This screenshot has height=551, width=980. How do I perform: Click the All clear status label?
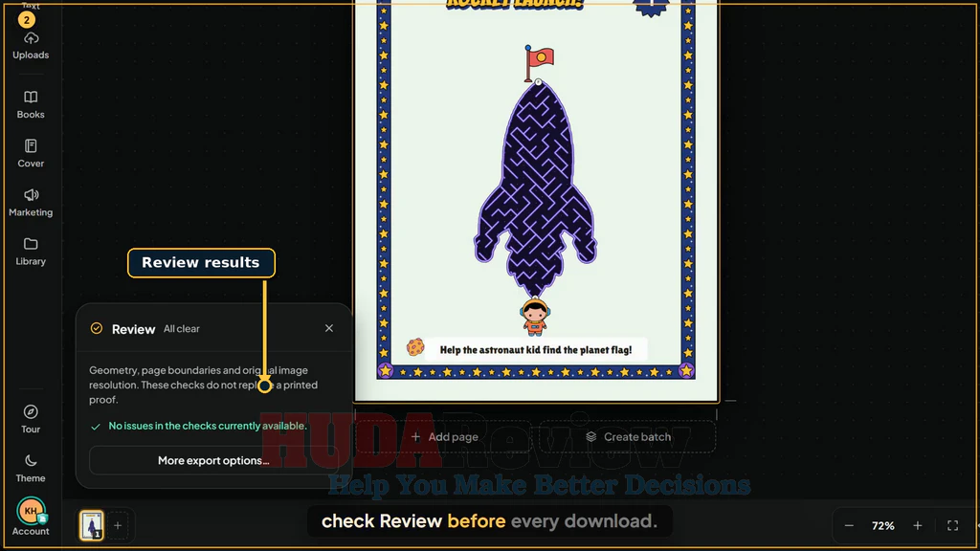coord(181,329)
